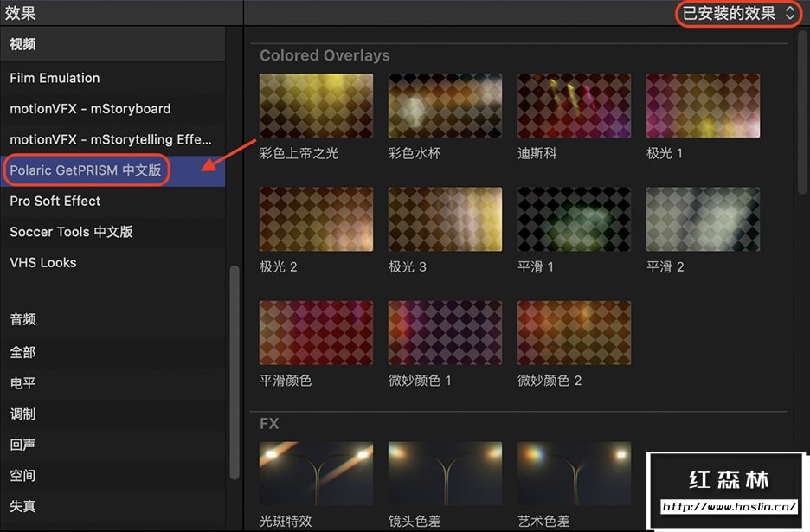Select 极光 3 effect thumbnail
The image size is (810, 532).
click(445, 219)
